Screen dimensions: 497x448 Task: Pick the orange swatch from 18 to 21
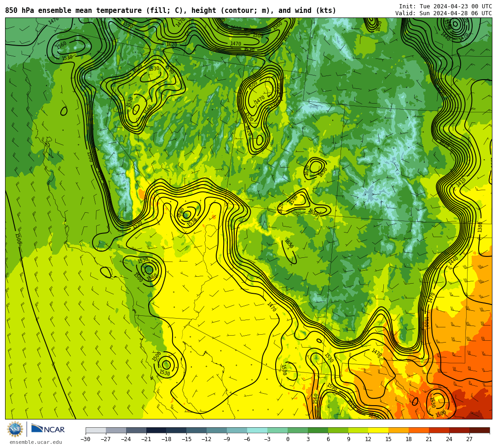(419, 430)
